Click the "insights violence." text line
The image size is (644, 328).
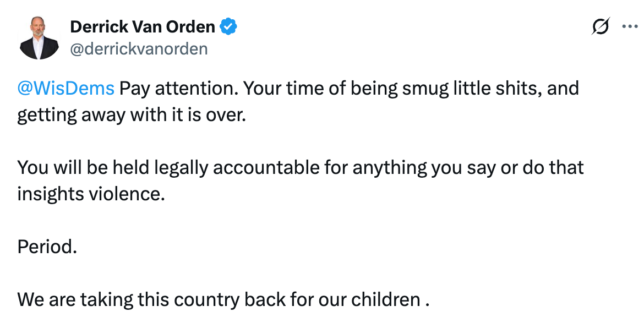(91, 194)
